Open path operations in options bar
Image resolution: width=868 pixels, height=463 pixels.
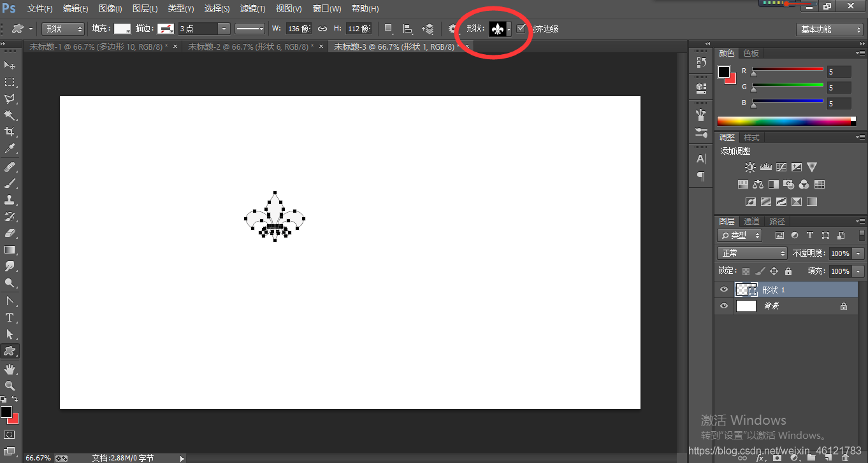click(x=388, y=29)
